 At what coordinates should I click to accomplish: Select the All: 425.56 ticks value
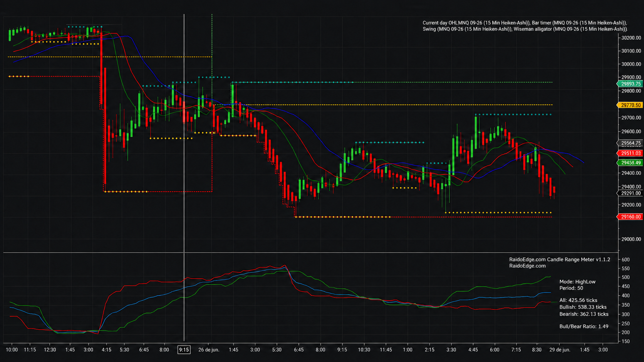tap(578, 300)
